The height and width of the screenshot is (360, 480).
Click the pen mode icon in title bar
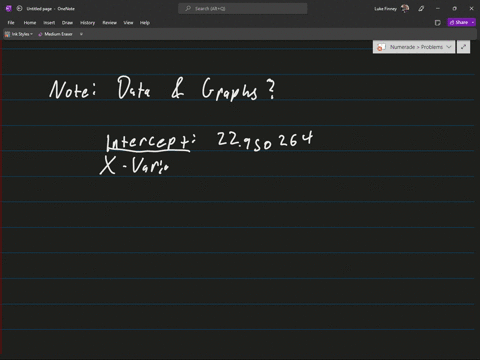click(421, 9)
